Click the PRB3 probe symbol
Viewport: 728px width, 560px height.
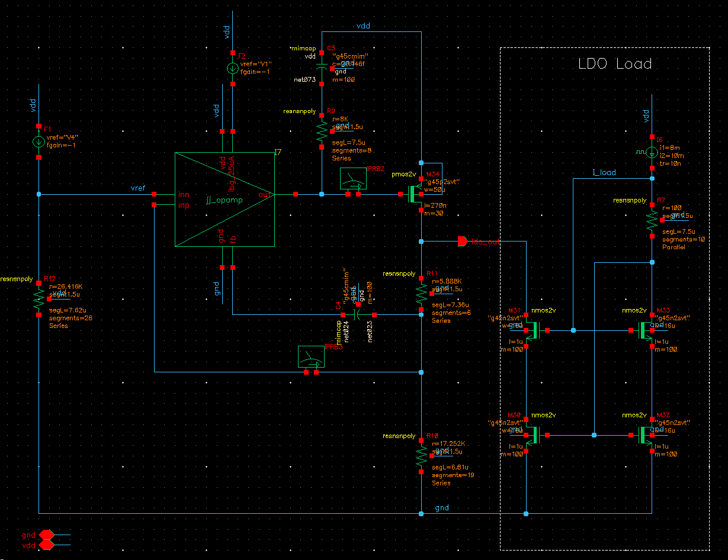coord(311,357)
